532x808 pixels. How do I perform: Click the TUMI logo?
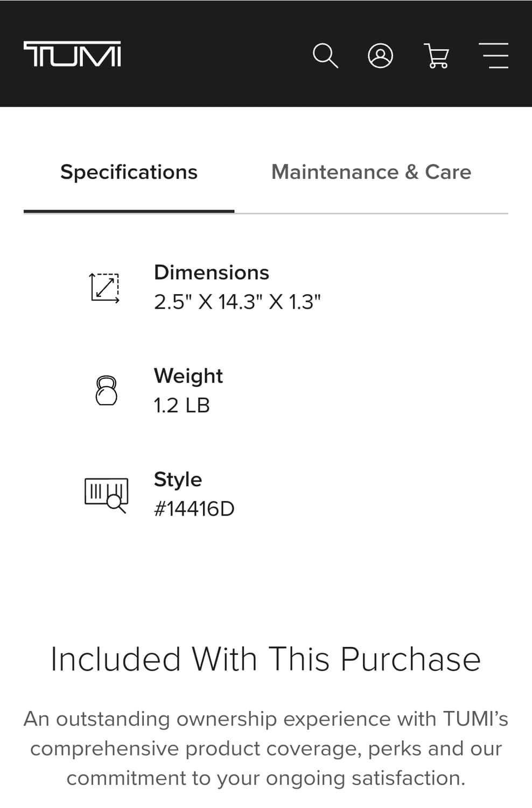point(72,54)
